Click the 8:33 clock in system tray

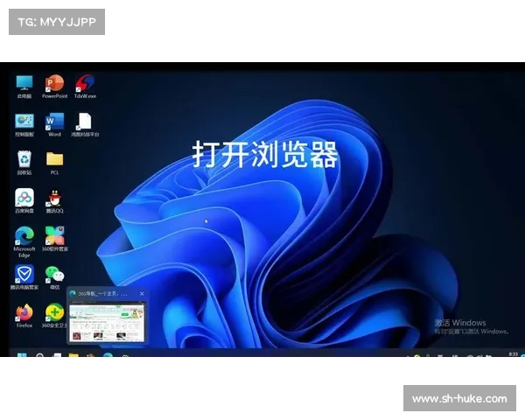click(513, 354)
